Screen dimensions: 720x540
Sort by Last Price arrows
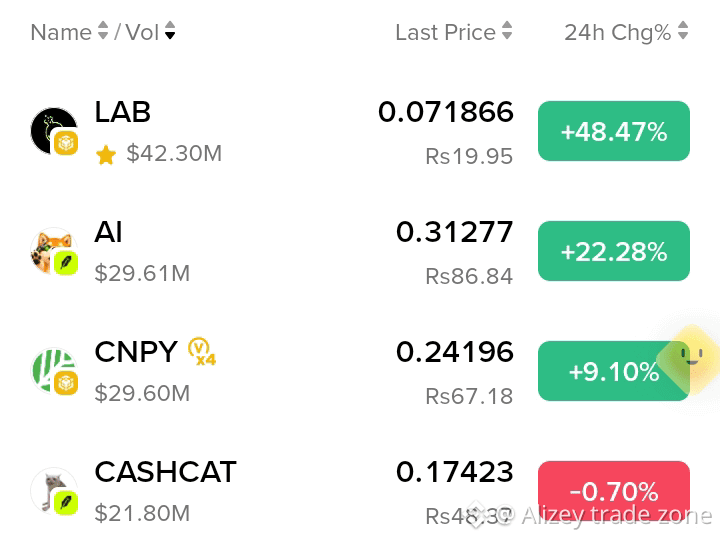pyautogui.click(x=507, y=31)
